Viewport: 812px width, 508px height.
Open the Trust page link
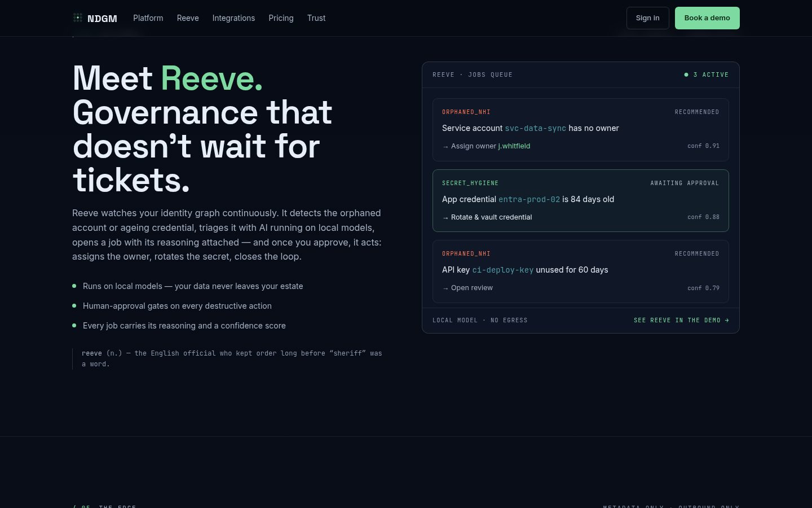tap(316, 18)
